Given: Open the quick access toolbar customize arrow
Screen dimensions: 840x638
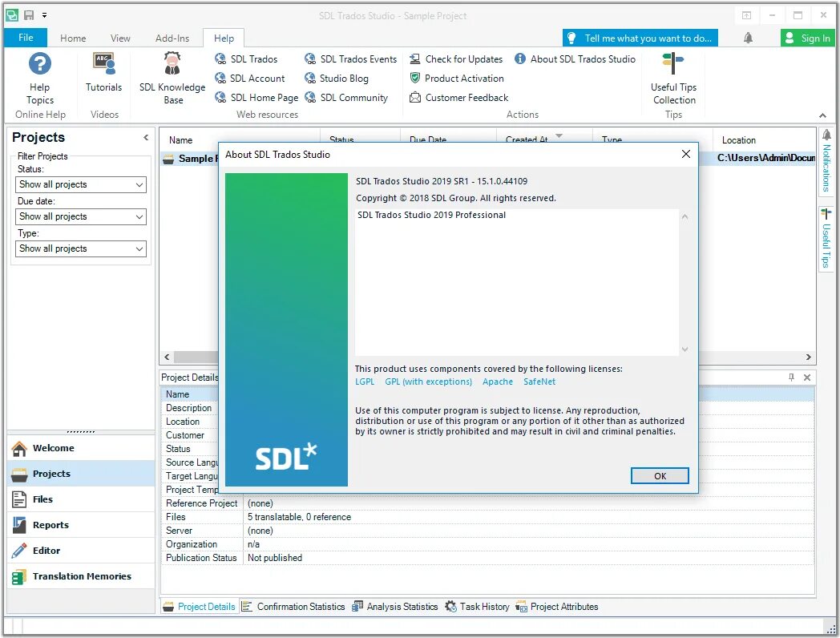Looking at the screenshot, I should click(x=44, y=15).
